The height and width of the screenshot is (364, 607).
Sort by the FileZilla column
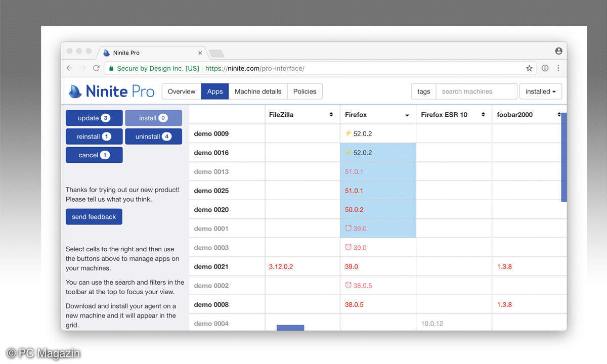click(x=331, y=115)
